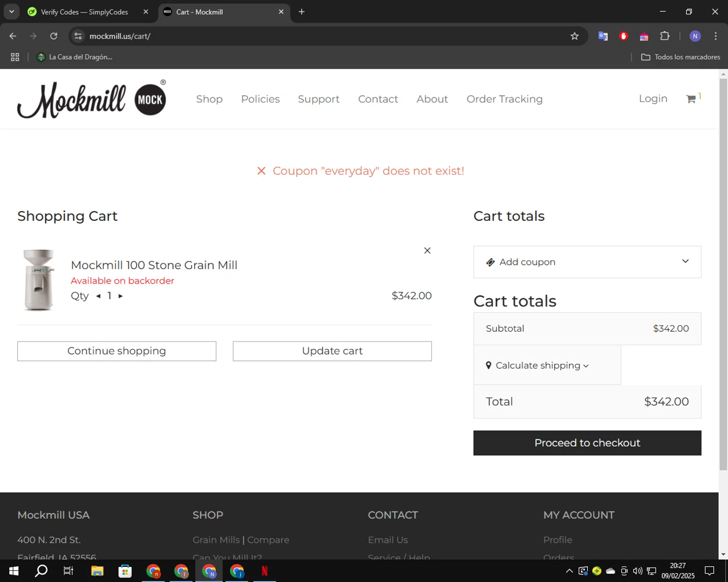This screenshot has width=728, height=582.
Task: Click the Mockmill logo
Action: pyautogui.click(x=92, y=99)
